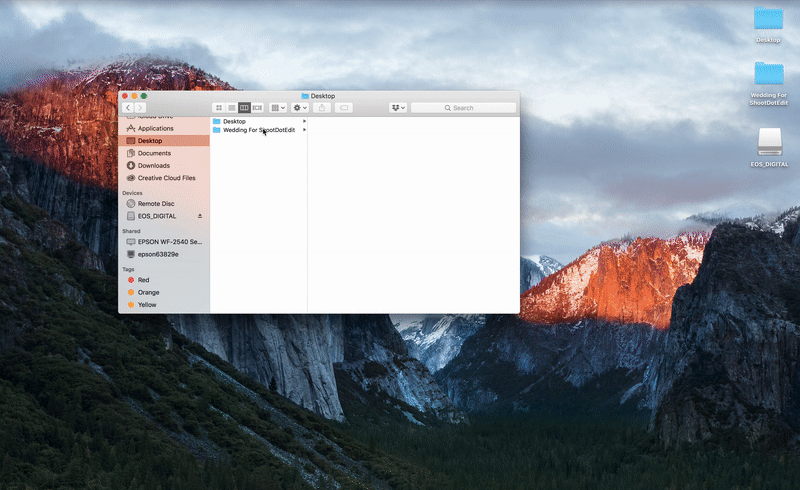Eject the EOS_DIGITAL disk in sidebar

point(200,216)
